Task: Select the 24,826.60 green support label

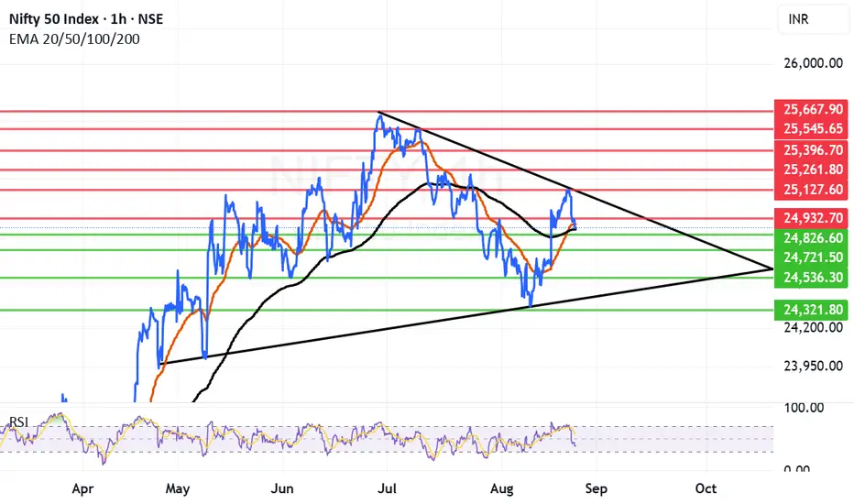Action: [813, 237]
